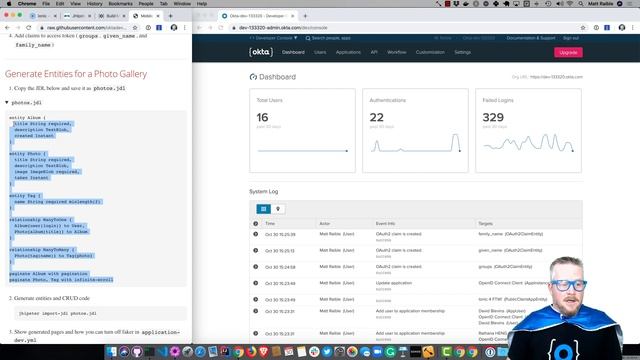Screen dimensions: 640x360
Task: Click the volume icon in menu bar
Action: click(x=559, y=4)
